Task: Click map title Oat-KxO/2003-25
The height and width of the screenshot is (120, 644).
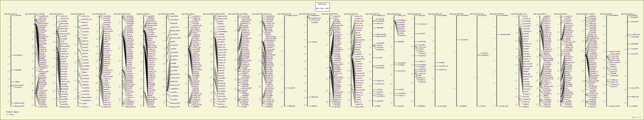Action: click(x=284, y=14)
